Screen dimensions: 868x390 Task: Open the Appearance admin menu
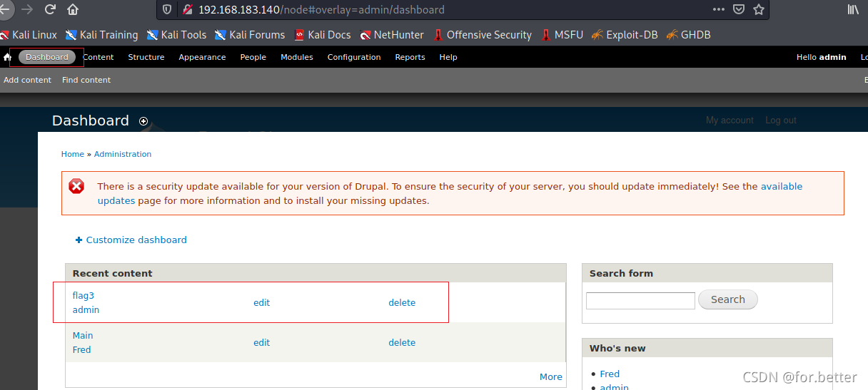click(x=202, y=57)
